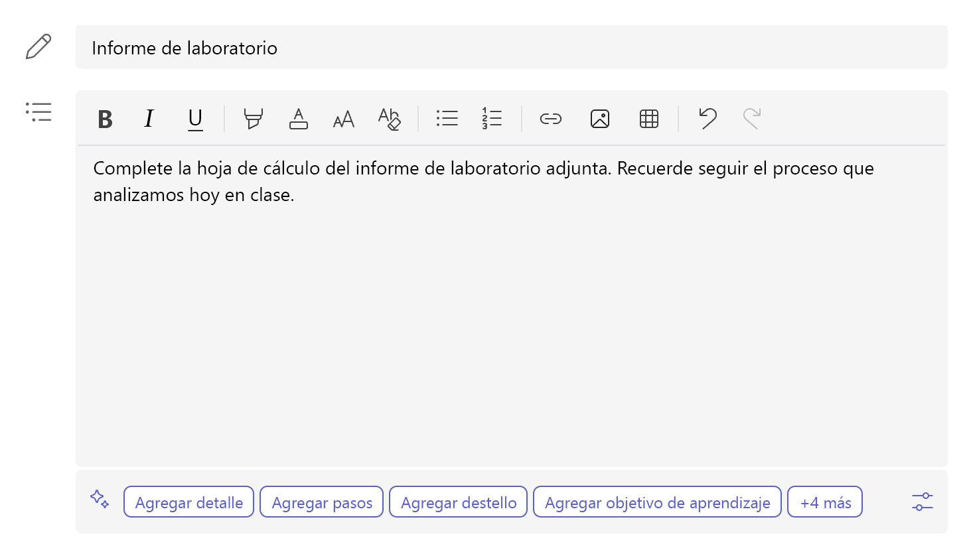Expand the +4 más options
This screenshot has width=969, height=560.
tap(825, 502)
